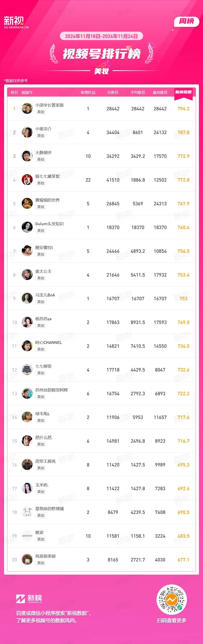Click the 雅姿 ARTISTRY logo icon

pyautogui.click(x=27, y=536)
